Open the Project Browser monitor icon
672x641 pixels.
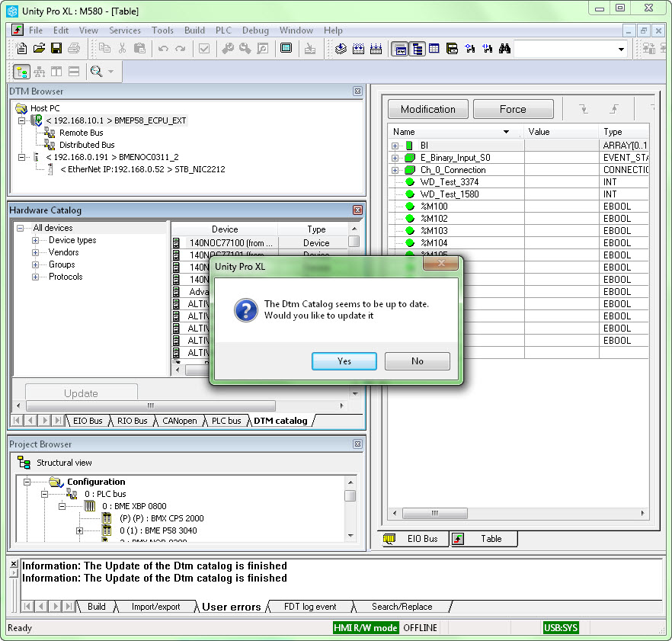click(286, 49)
